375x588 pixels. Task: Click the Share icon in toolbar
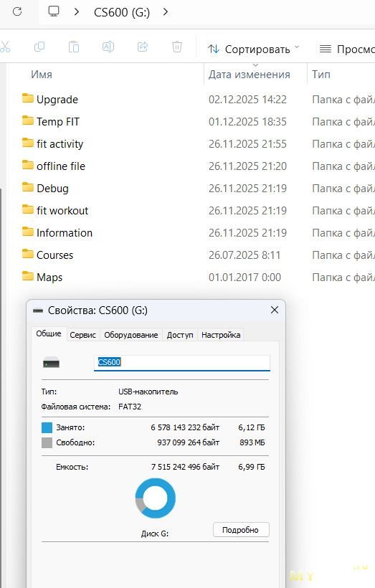tap(143, 47)
